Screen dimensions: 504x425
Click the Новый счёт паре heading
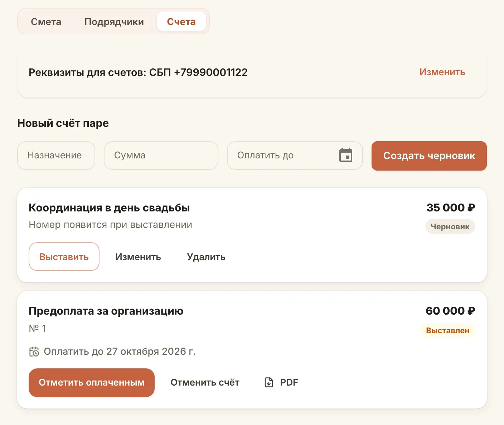click(x=63, y=123)
